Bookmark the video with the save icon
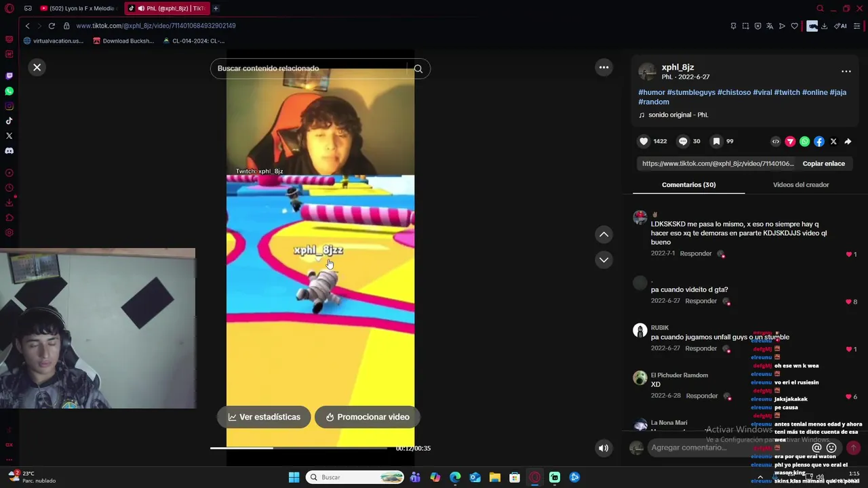 tap(716, 141)
